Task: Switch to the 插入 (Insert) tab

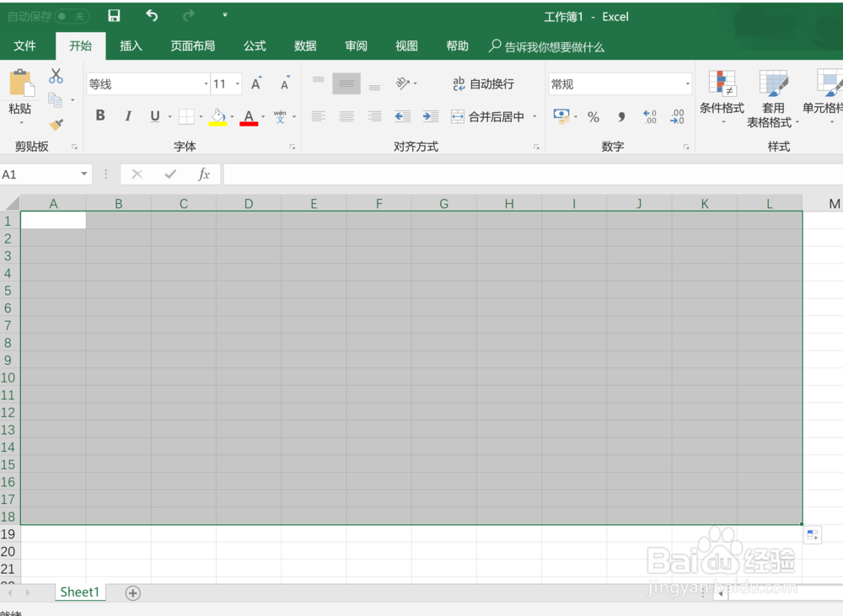Action: 131,46
